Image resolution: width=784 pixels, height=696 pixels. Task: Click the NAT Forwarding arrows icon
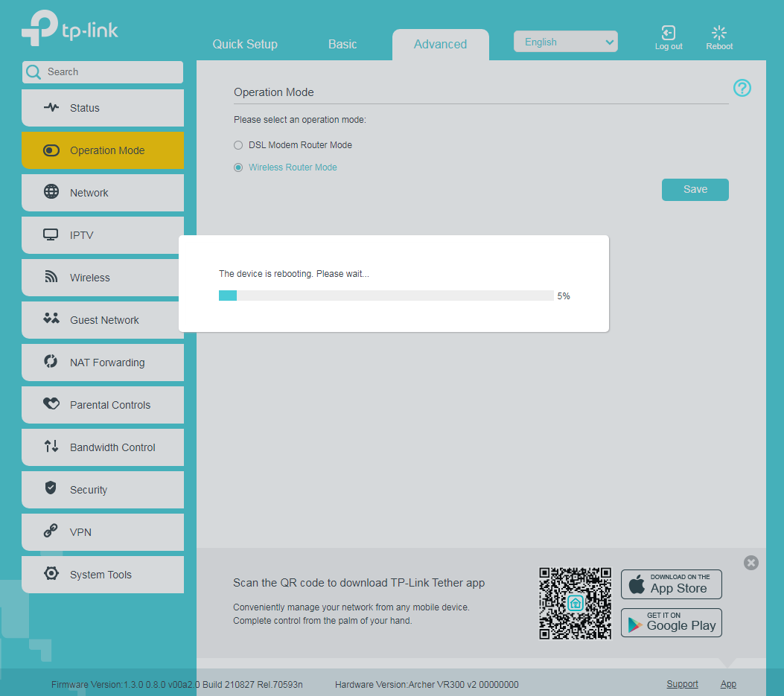(x=51, y=361)
